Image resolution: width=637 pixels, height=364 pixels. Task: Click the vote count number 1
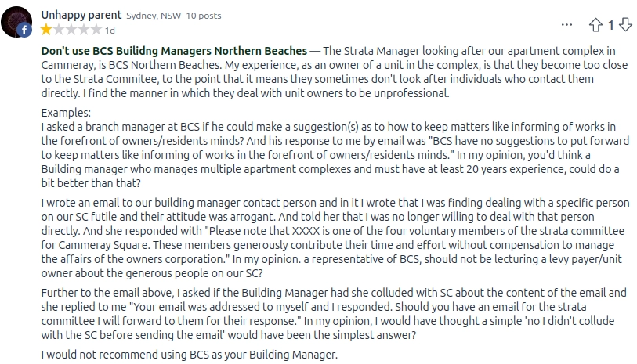pos(610,26)
